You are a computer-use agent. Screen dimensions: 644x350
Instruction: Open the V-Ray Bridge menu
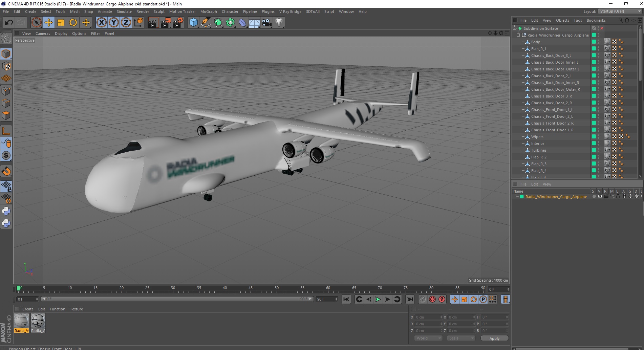[x=290, y=12]
